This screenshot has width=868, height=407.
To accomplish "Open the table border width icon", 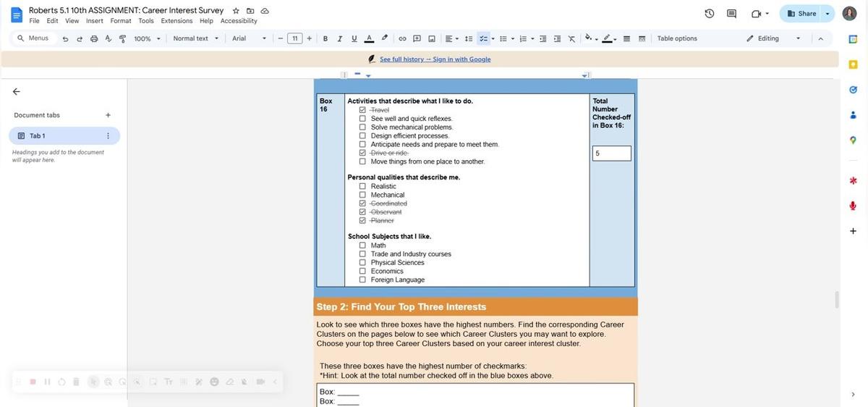I will click(627, 38).
